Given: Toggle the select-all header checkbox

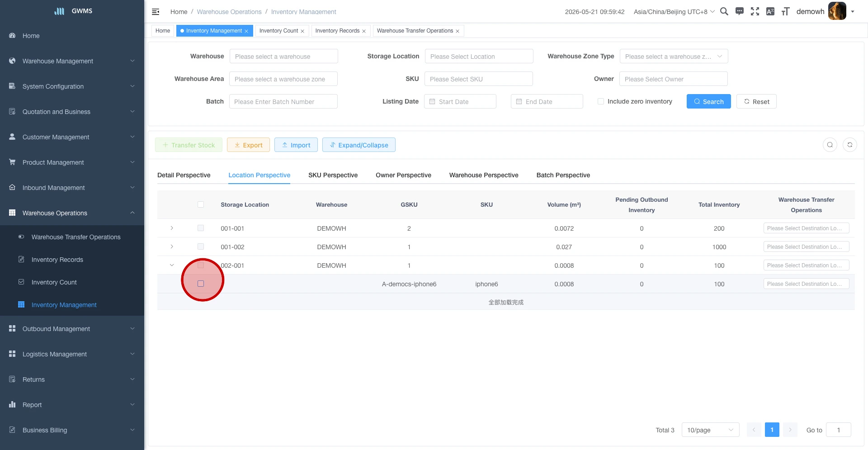Looking at the screenshot, I should pos(201,204).
